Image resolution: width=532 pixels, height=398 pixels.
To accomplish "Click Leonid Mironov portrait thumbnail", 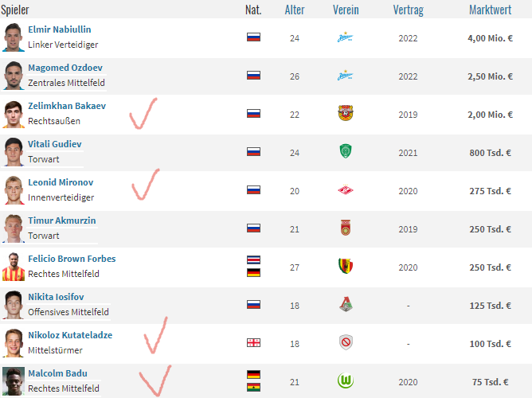I will pyautogui.click(x=14, y=190).
